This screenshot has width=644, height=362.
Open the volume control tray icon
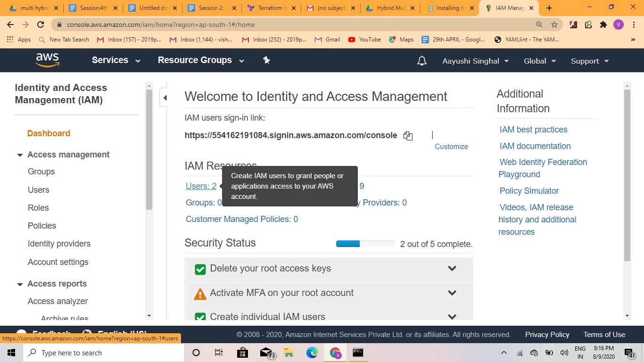(564, 353)
